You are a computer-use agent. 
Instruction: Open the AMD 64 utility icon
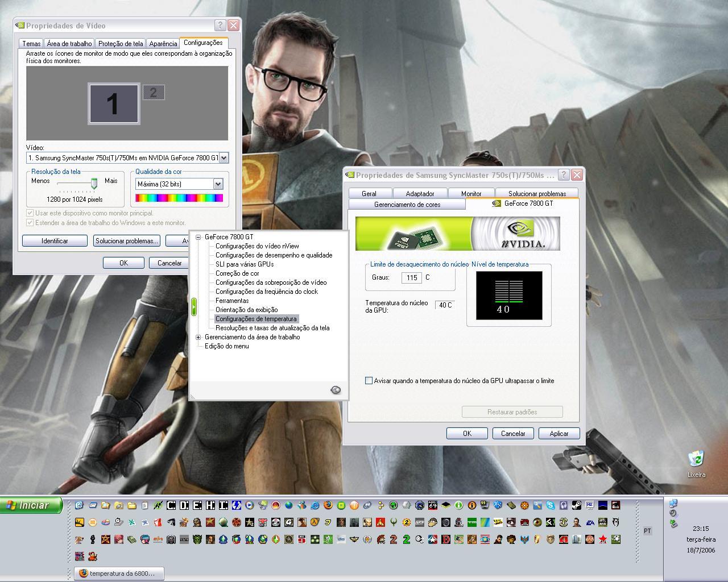[433, 505]
